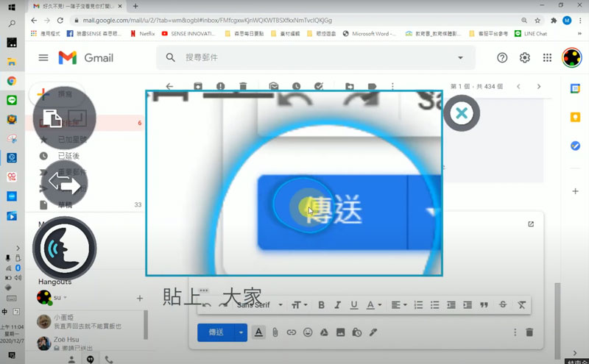The height and width of the screenshot is (364, 589).
Task: Increase indent of text
Action: pyautogui.click(x=468, y=304)
